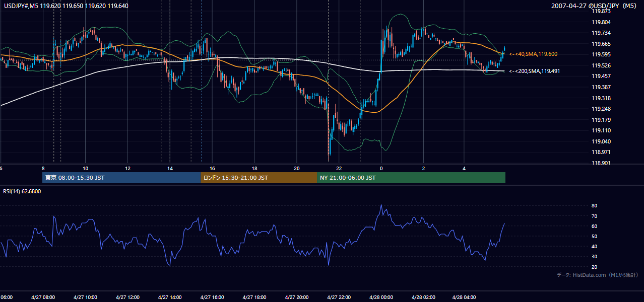644x302 pixels.
Task: Click price axis label 119.318
Action: point(601,98)
